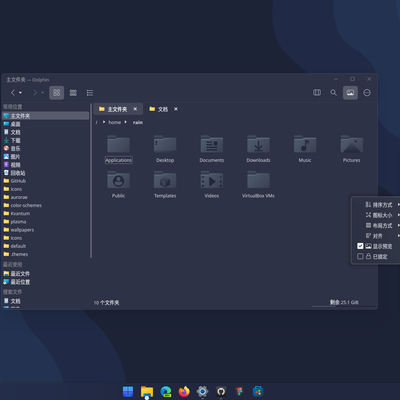This screenshot has height=400, width=400.
Task: Click the 剩余 25.1 GiB free space bar
Action: click(x=344, y=303)
